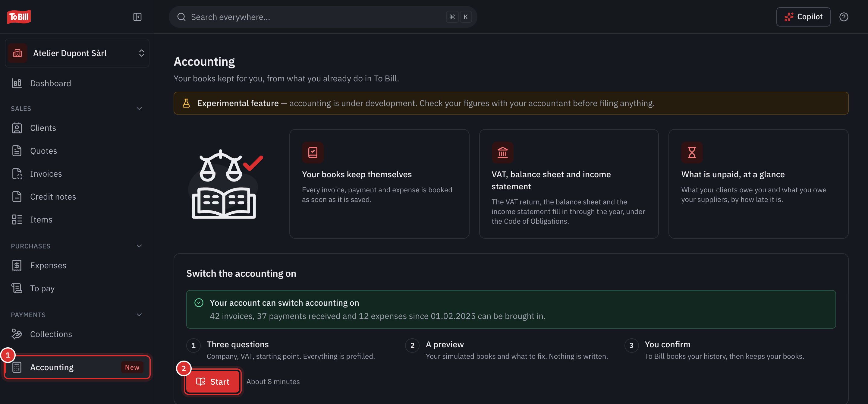Open the Dashboard menu item
This screenshot has height=404, width=868.
[77, 83]
